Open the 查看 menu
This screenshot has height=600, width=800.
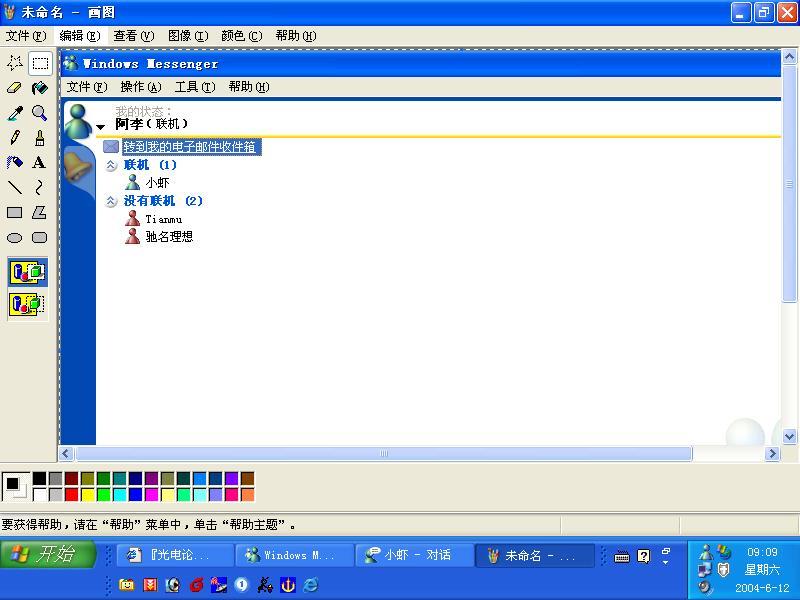(x=134, y=36)
